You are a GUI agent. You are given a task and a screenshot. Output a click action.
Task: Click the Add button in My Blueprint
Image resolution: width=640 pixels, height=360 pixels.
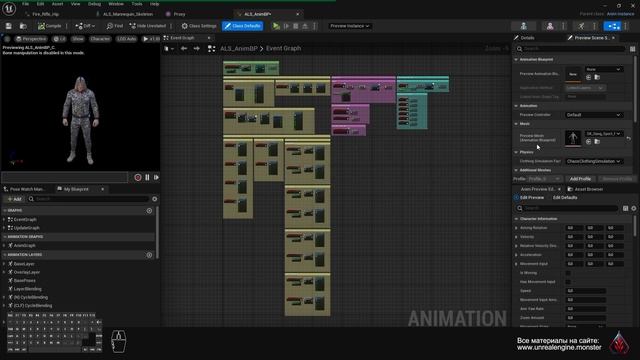[14, 199]
